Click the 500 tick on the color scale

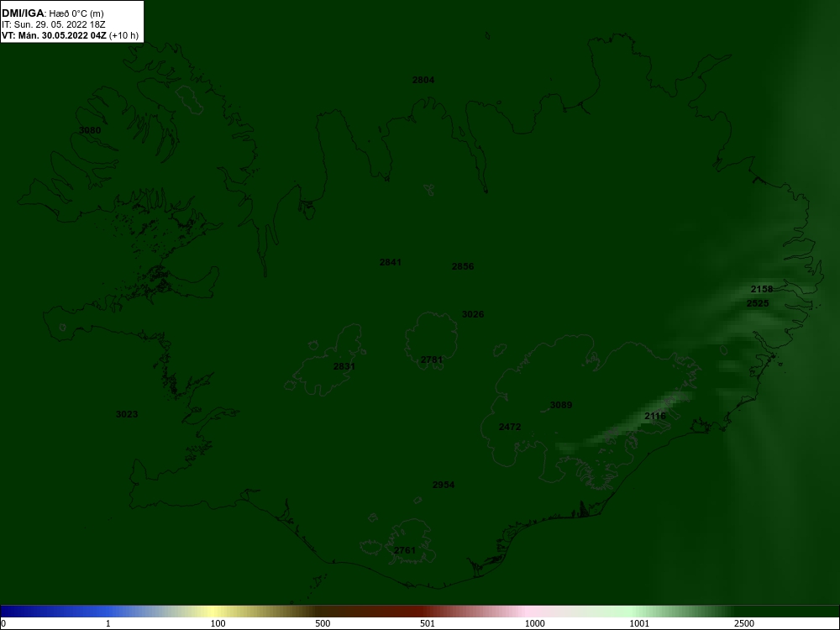pyautogui.click(x=323, y=623)
